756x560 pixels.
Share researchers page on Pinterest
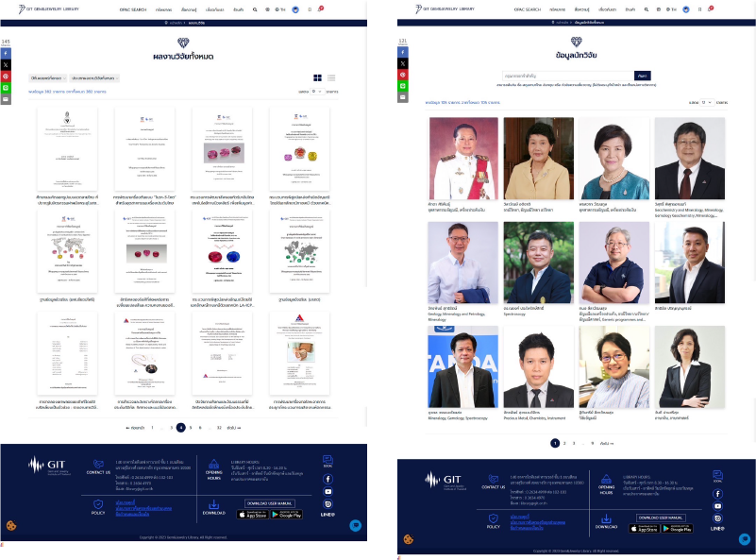[403, 75]
